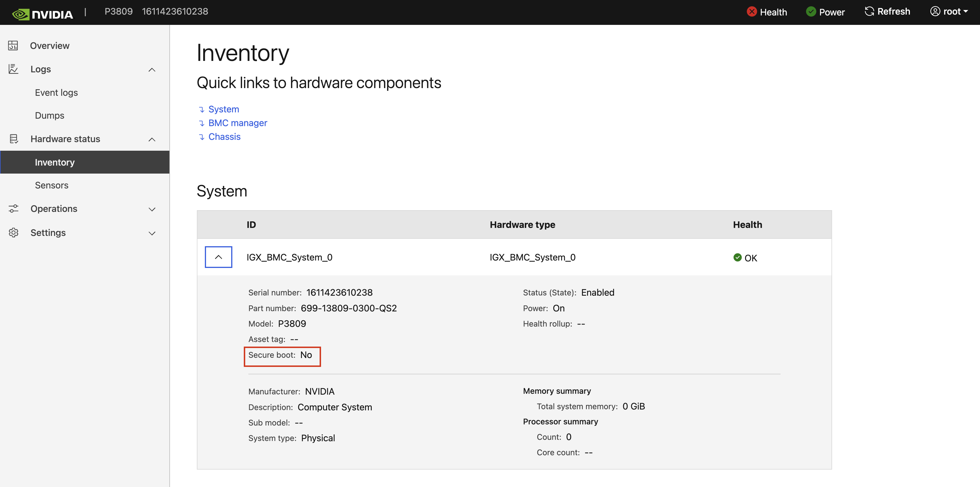Click the Logs chart icon
Screen dimensions: 980x487
tap(13, 69)
